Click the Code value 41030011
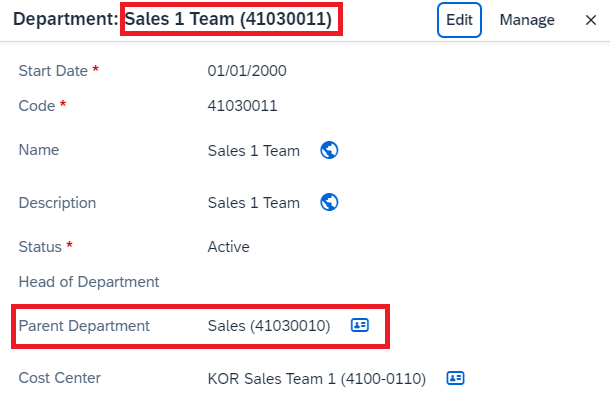This screenshot has height=401, width=610. (242, 106)
